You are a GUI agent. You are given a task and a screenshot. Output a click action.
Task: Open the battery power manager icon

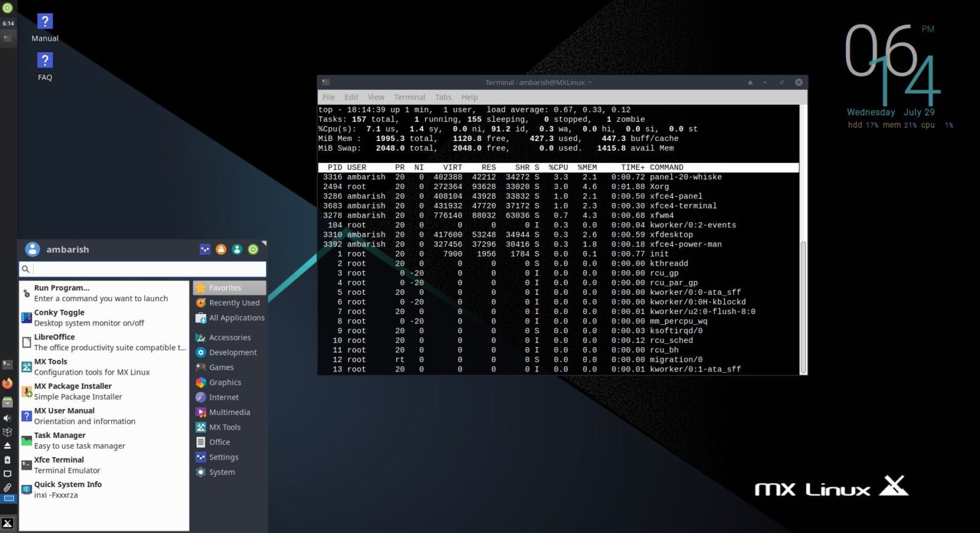coord(8,460)
